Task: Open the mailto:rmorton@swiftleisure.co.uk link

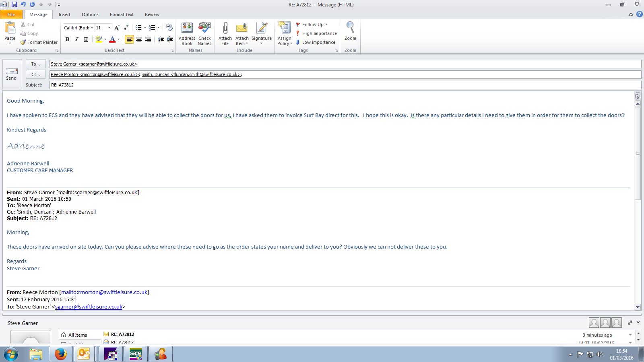Action: tap(104, 292)
